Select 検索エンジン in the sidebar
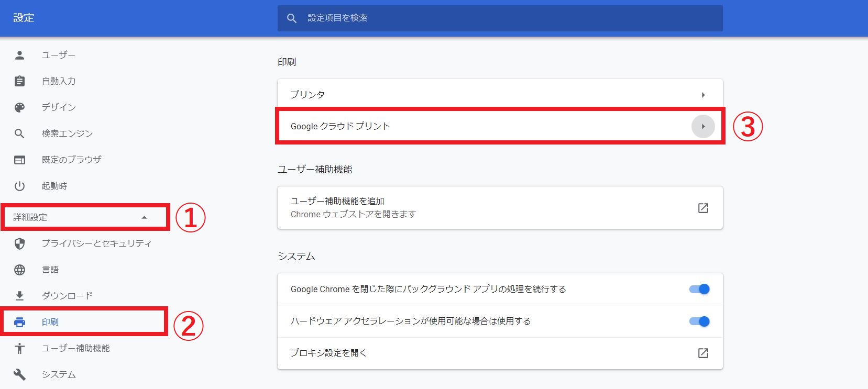The width and height of the screenshot is (868, 389). click(x=67, y=134)
